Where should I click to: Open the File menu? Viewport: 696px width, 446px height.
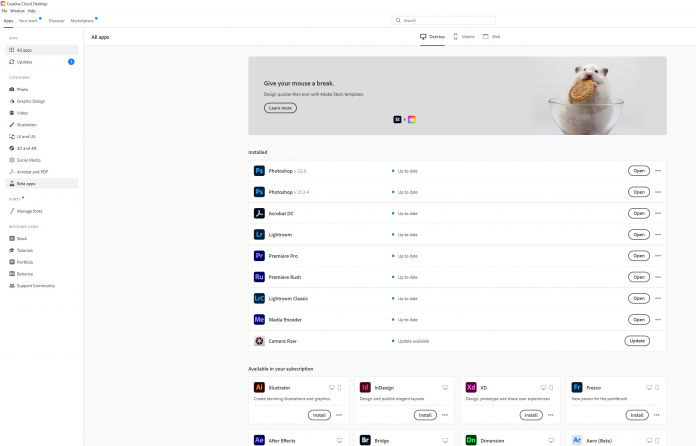tap(4, 11)
